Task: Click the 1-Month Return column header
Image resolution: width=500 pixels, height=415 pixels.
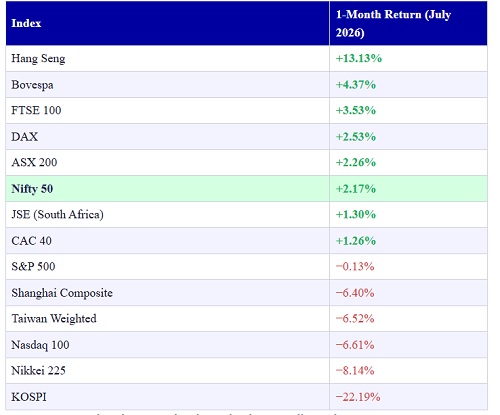Action: pos(408,23)
